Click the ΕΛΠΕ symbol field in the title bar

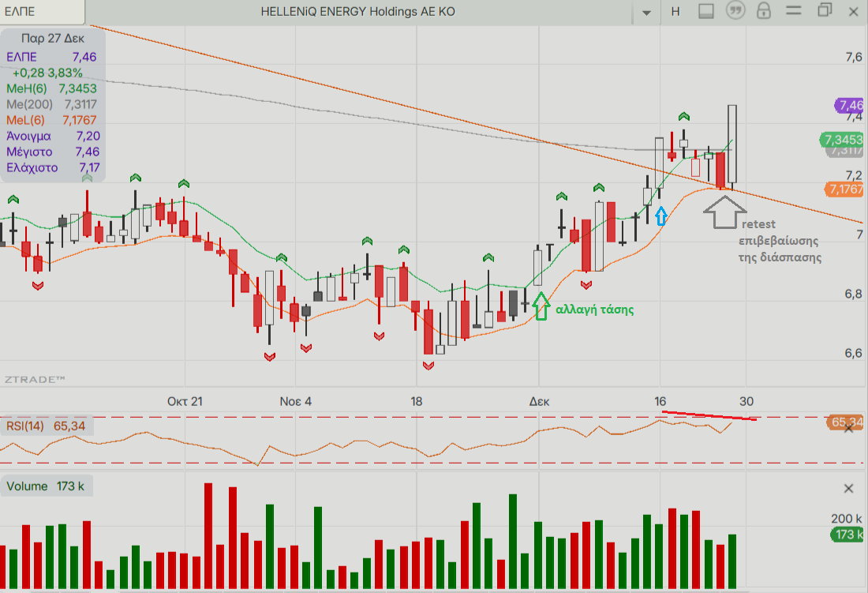(42, 12)
